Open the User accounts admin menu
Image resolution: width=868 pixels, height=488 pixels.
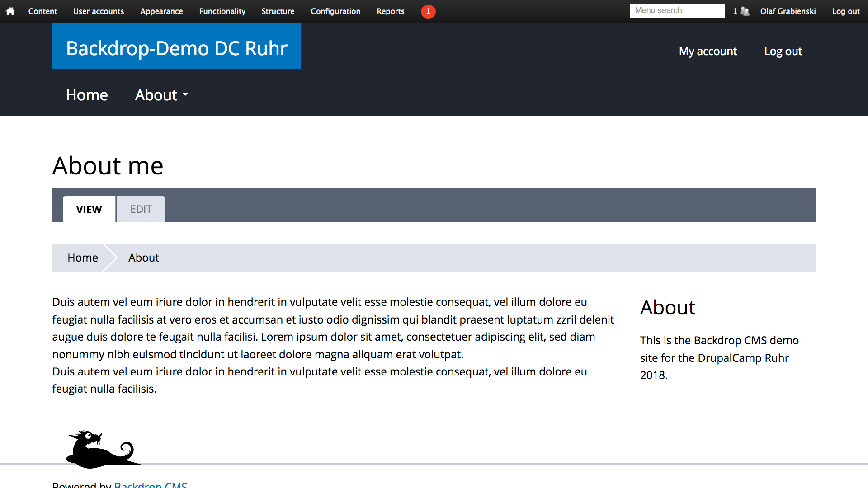(99, 11)
